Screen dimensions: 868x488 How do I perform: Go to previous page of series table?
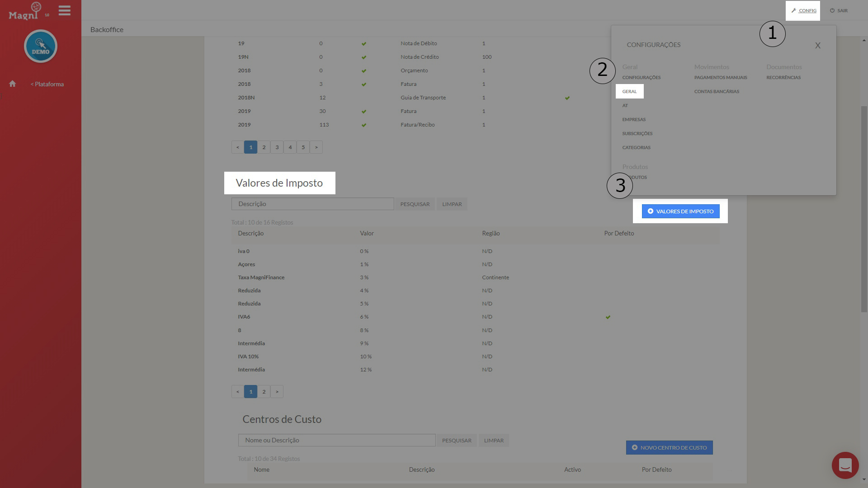(238, 147)
